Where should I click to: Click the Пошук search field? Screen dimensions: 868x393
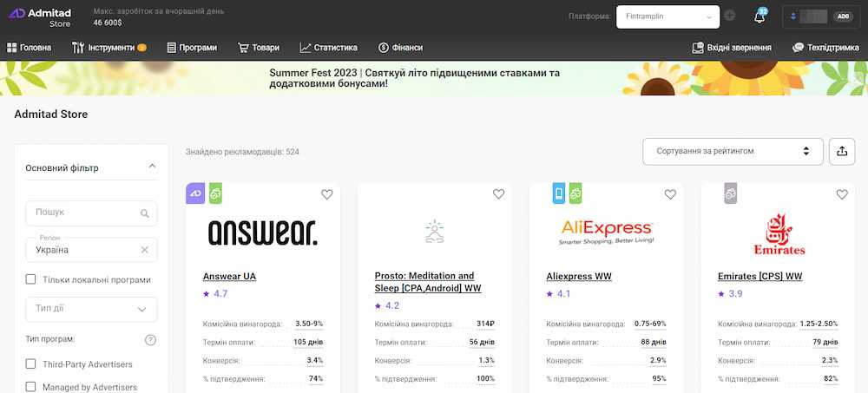[x=85, y=213]
